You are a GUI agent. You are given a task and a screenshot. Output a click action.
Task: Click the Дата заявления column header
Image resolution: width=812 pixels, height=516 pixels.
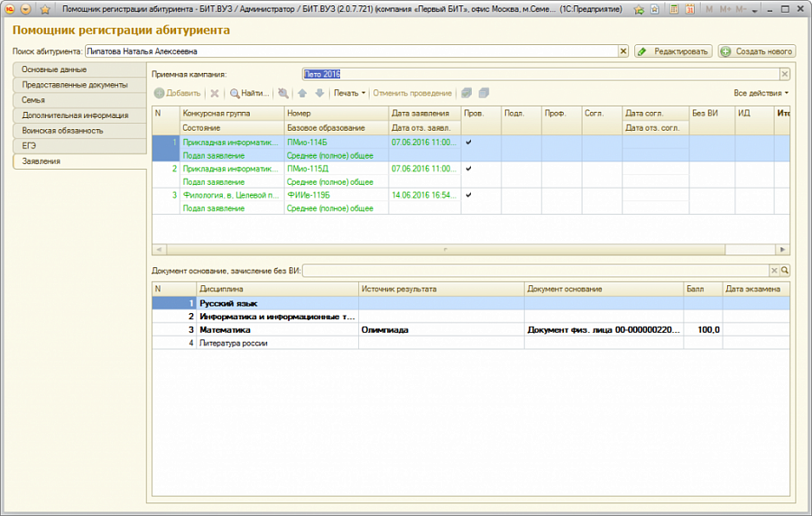point(425,114)
